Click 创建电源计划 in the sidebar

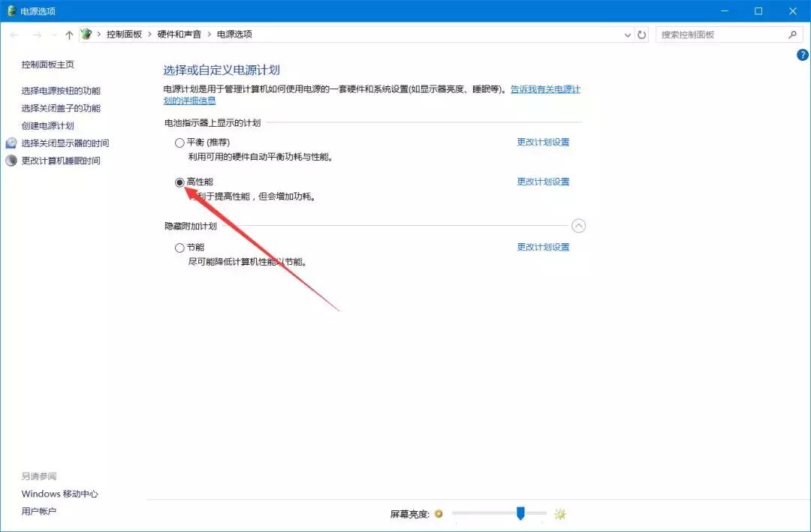coord(48,125)
